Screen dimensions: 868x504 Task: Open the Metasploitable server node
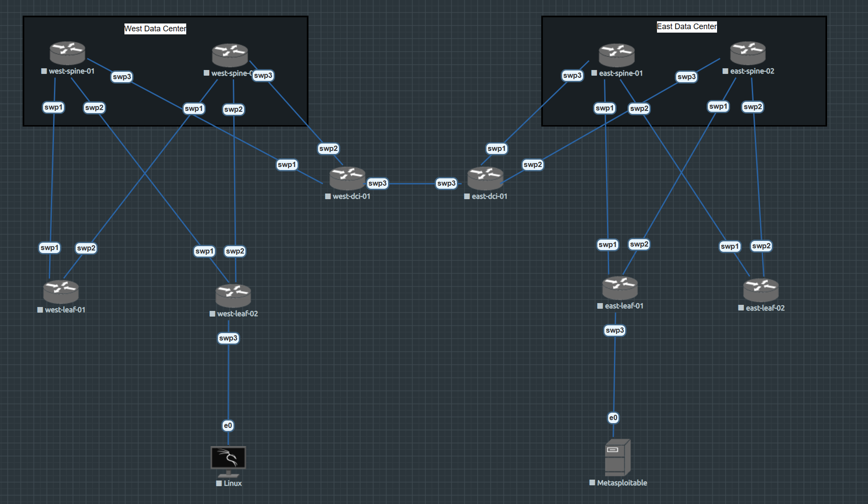(618, 457)
